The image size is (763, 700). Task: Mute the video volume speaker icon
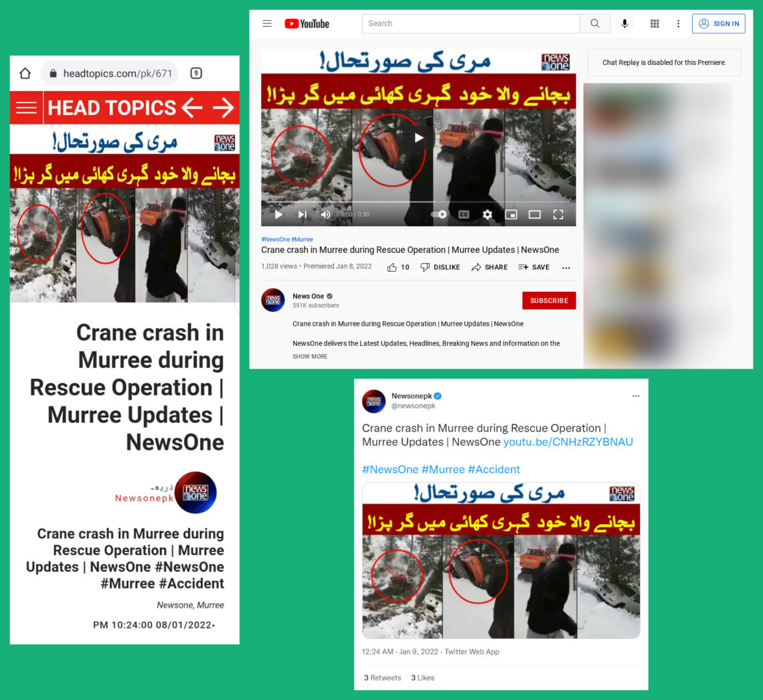click(x=325, y=215)
